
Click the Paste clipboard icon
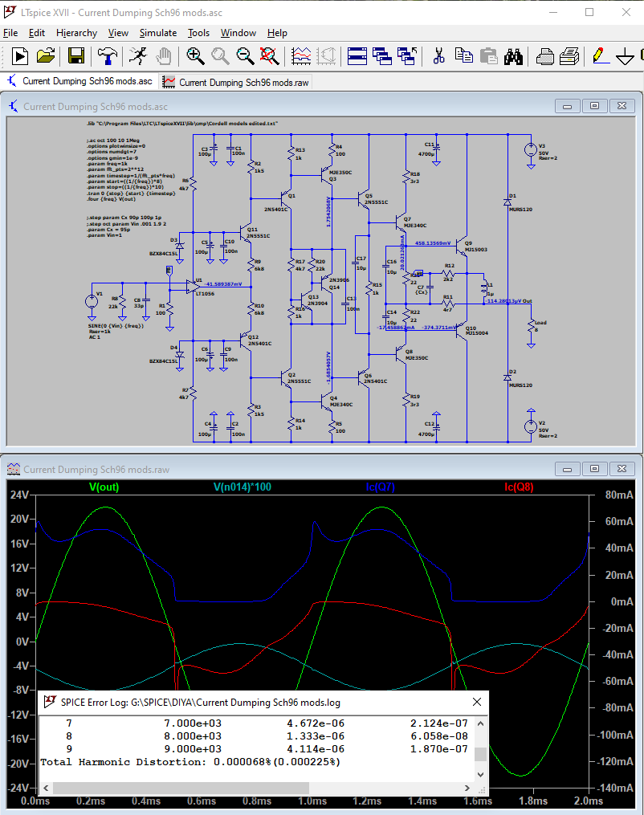tap(488, 56)
